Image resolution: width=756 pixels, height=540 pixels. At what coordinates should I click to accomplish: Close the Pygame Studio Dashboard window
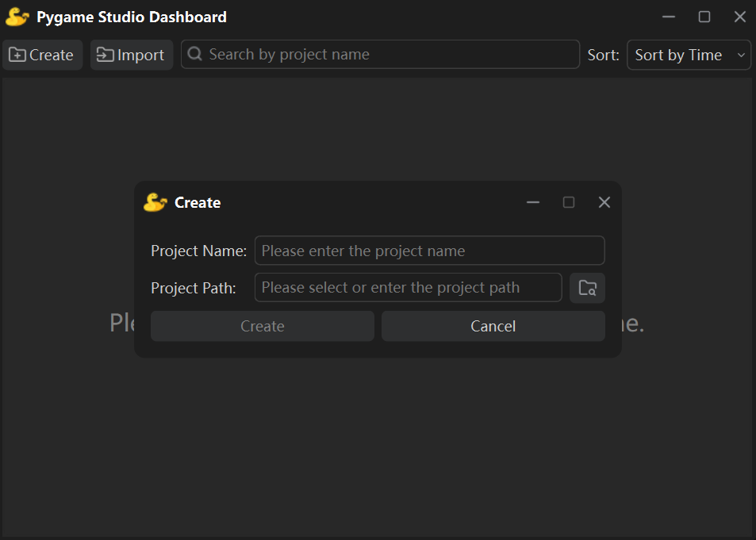point(739,17)
